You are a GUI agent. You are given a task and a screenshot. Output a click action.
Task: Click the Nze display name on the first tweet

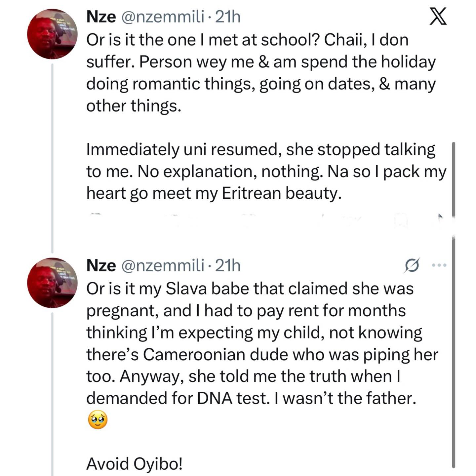tap(101, 17)
